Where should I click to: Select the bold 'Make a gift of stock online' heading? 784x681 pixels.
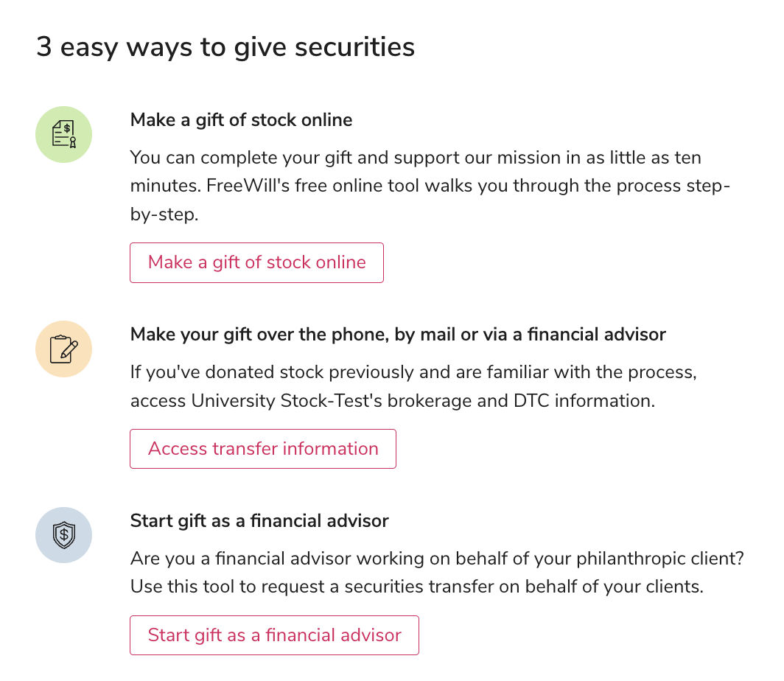[241, 119]
